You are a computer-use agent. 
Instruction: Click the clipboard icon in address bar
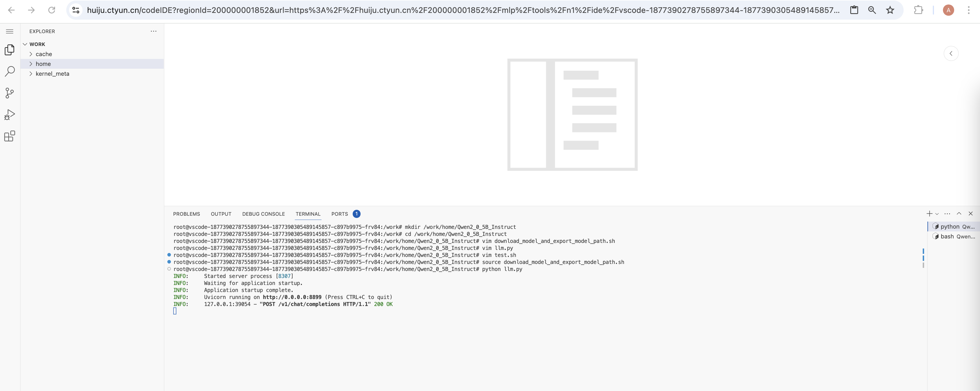pyautogui.click(x=854, y=10)
